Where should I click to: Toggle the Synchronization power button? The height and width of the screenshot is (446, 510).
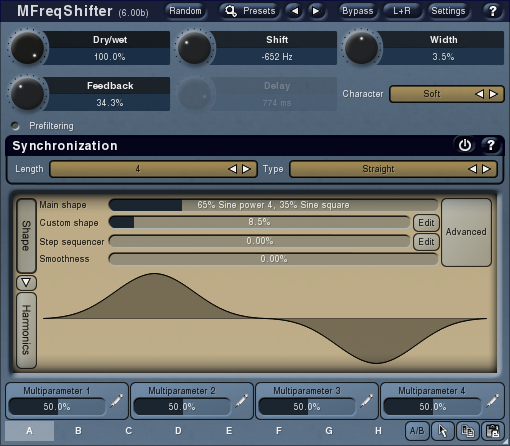[x=465, y=145]
